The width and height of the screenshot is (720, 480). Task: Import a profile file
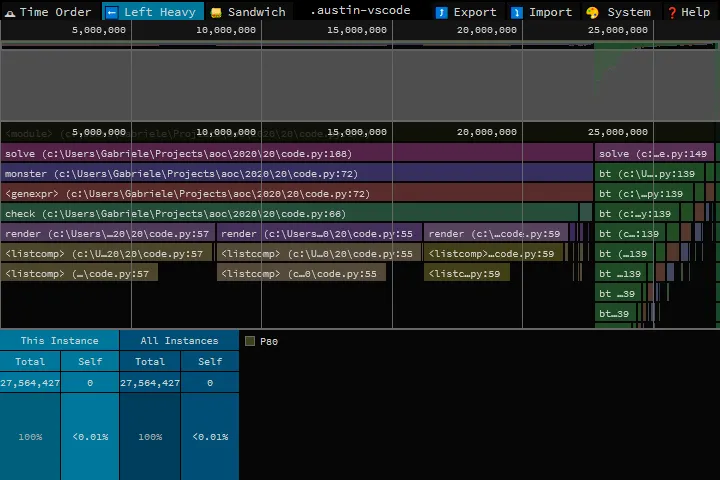[542, 11]
